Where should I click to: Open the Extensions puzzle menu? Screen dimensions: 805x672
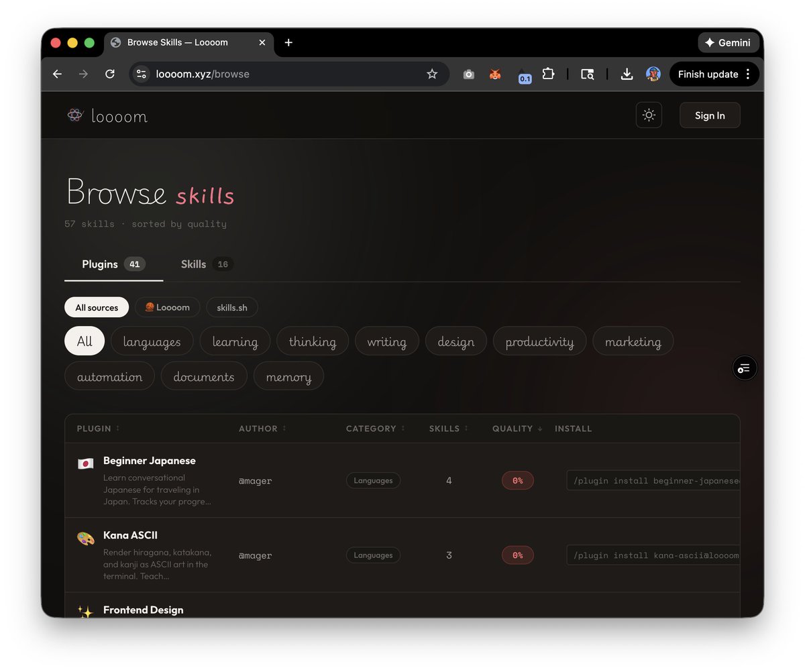(x=548, y=74)
